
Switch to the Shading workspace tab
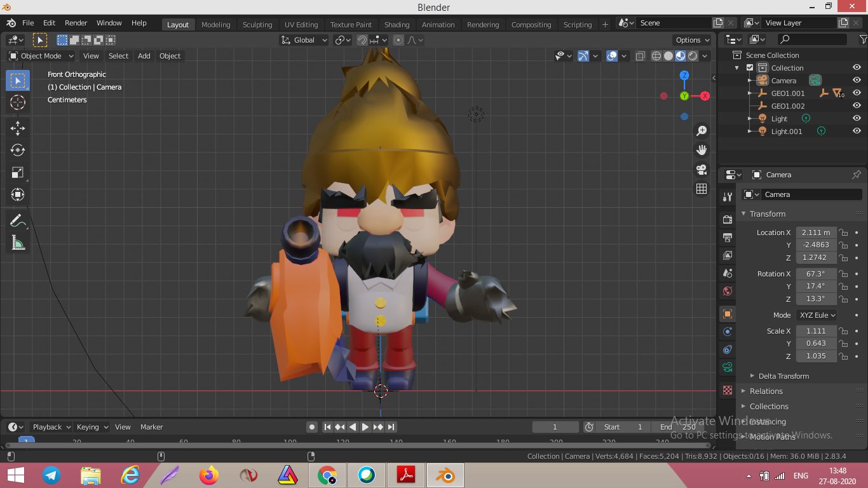point(397,24)
